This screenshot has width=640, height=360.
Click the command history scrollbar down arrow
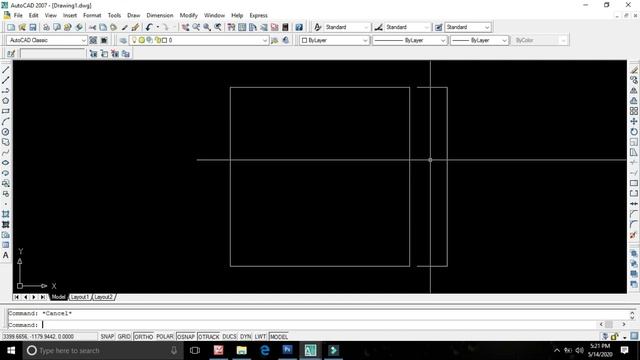tap(632, 318)
